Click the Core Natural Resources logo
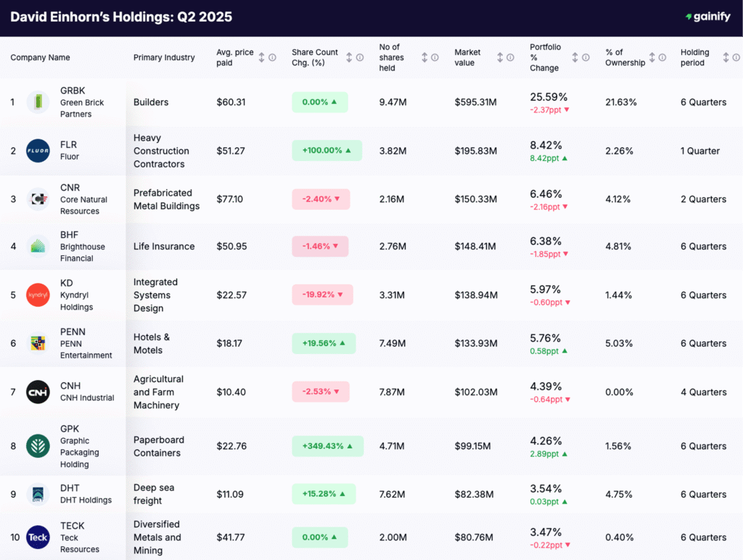The height and width of the screenshot is (560, 743). point(38,199)
